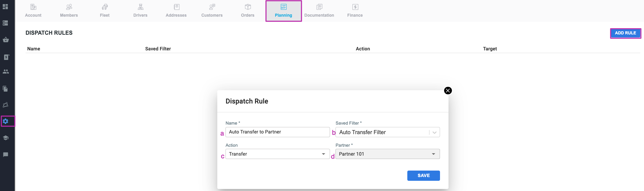The image size is (644, 191).
Task: Close the Dispatch Rule dialog
Action: 448,91
